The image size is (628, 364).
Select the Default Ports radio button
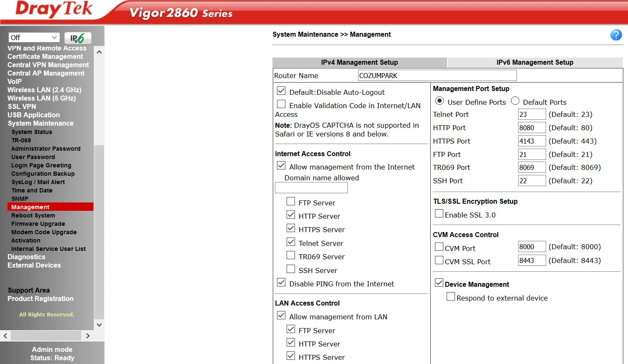(515, 101)
